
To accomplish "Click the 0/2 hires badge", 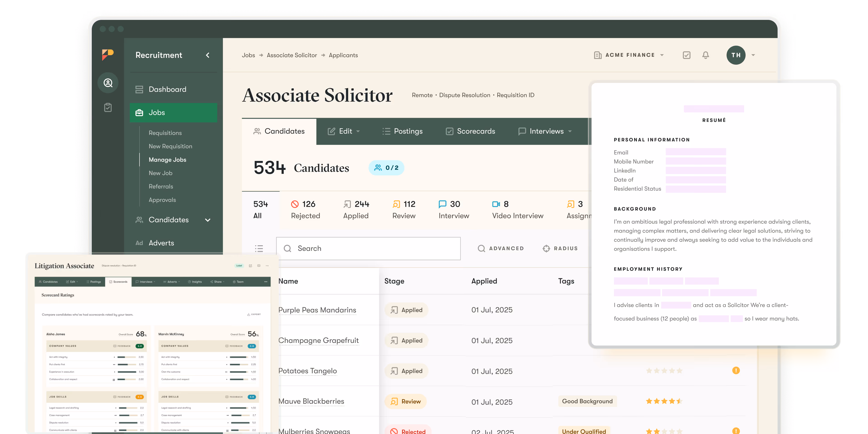I will [x=386, y=168].
